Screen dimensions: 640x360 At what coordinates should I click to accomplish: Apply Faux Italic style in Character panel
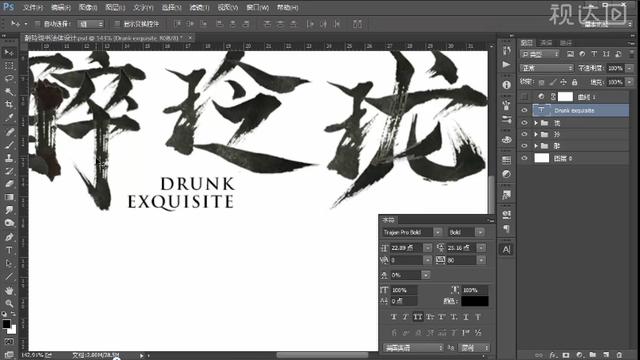pyautogui.click(x=405, y=317)
